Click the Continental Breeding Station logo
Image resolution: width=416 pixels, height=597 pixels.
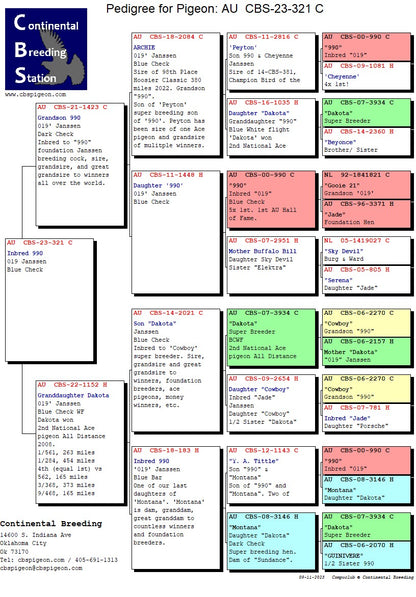pos(46,49)
